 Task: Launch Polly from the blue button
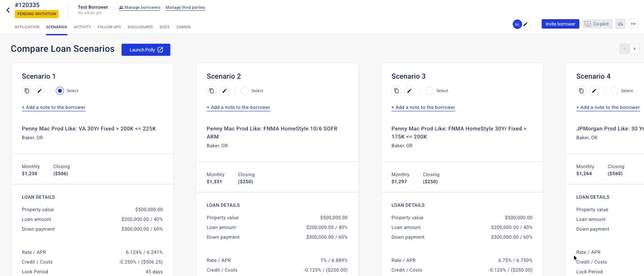[146, 50]
